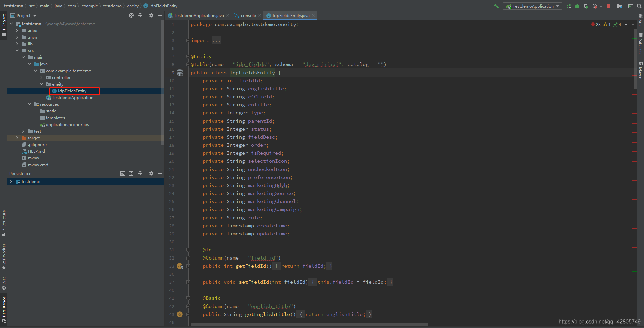Expand the .idea folder
644x328 pixels.
tap(17, 30)
